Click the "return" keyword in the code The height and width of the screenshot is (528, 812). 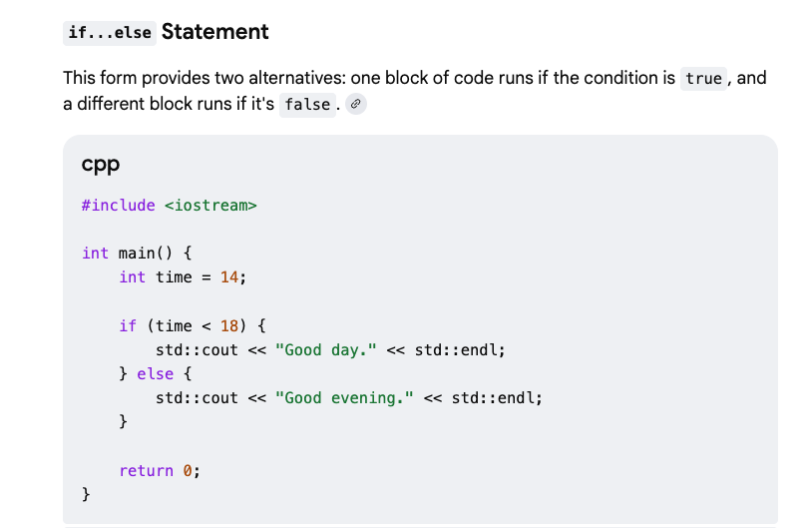(147, 471)
